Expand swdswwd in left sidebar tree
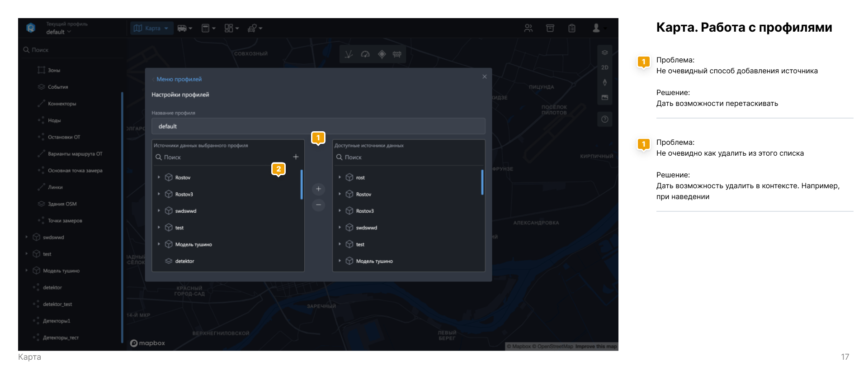This screenshot has width=868, height=381. click(x=26, y=237)
